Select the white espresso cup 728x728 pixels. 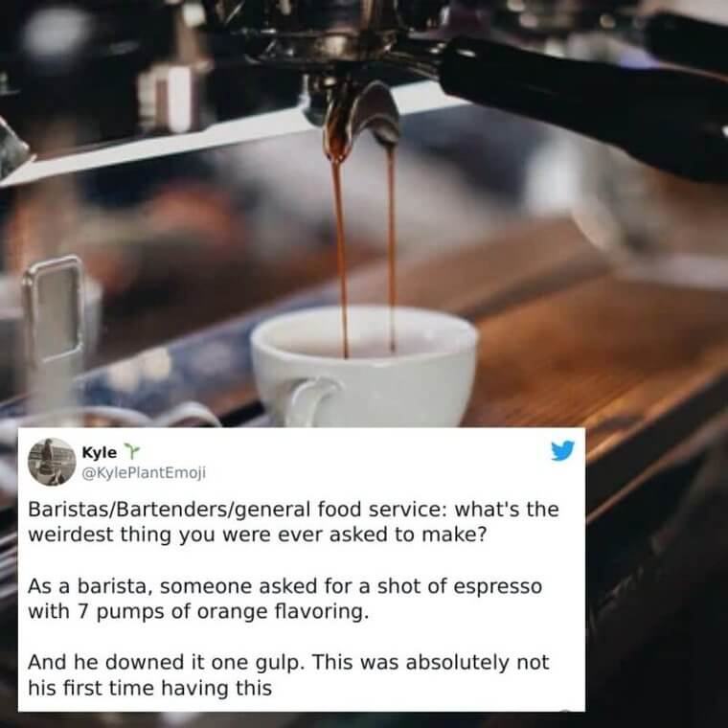[x=365, y=366]
